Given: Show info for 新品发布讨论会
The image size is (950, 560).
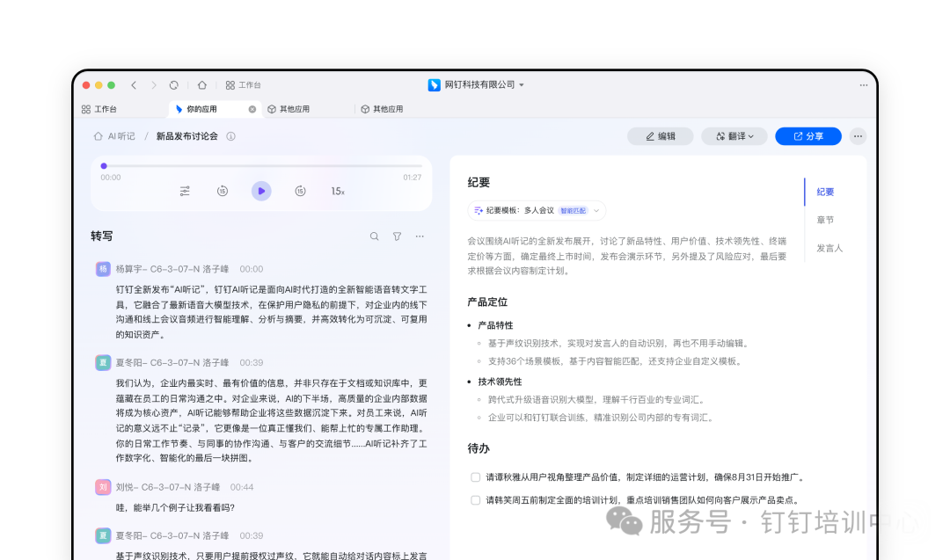Looking at the screenshot, I should 230,136.
